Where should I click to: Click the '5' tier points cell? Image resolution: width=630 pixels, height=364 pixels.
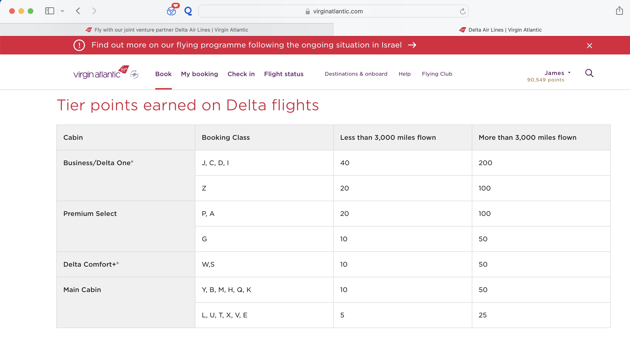(403, 315)
